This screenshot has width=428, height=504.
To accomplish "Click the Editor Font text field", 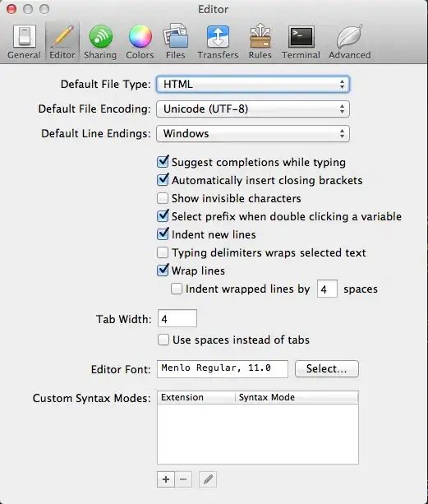I will 223,368.
